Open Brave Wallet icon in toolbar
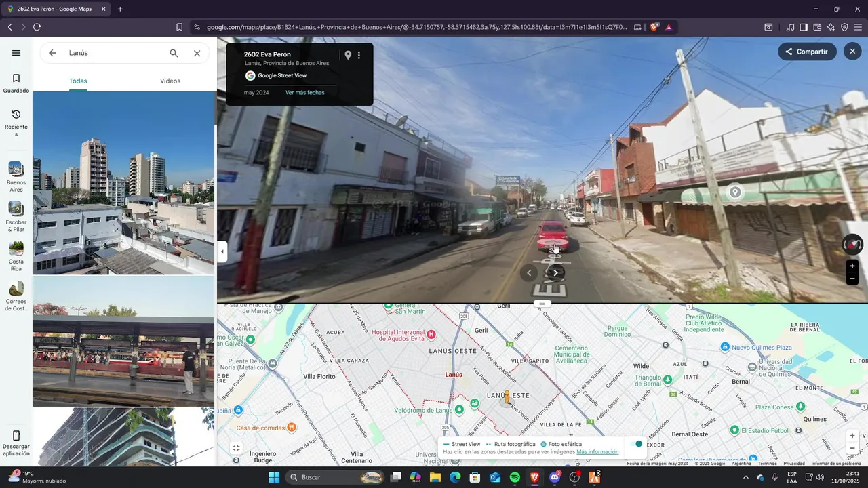The height and width of the screenshot is (488, 868). tap(817, 27)
